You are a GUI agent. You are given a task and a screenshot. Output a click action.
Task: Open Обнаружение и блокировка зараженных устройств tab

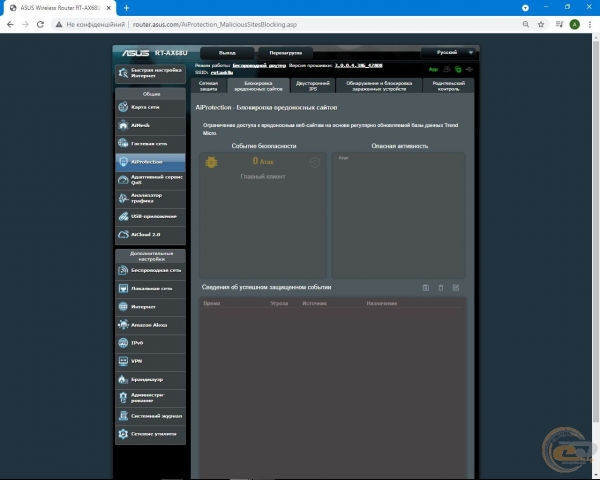pos(379,86)
